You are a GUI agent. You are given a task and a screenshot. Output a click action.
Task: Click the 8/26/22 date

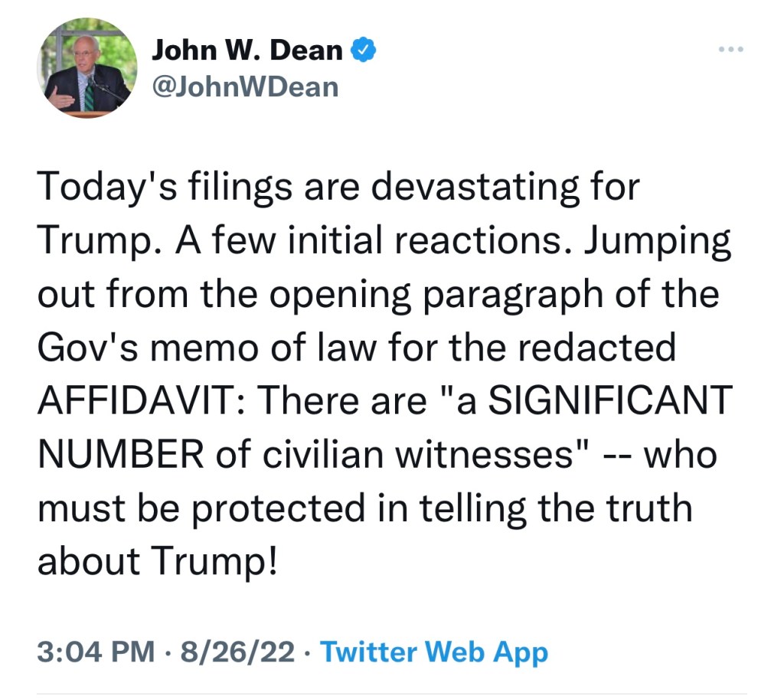coord(237,652)
